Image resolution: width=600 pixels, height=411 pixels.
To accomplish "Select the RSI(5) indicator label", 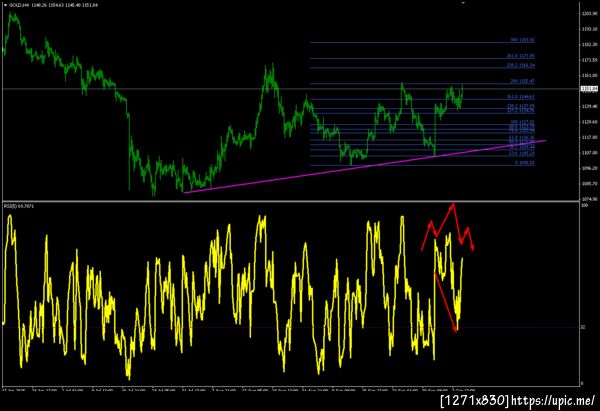I will 19,206.
